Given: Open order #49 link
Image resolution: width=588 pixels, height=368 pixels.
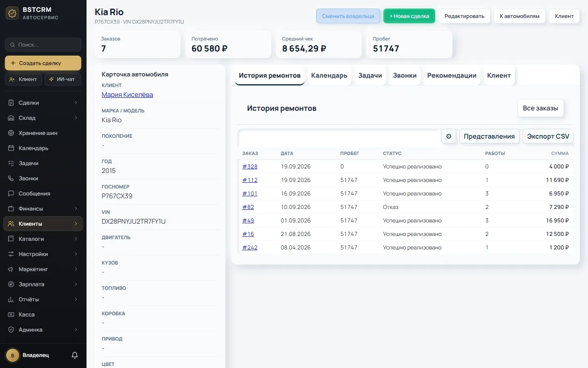Looking at the screenshot, I should point(248,220).
